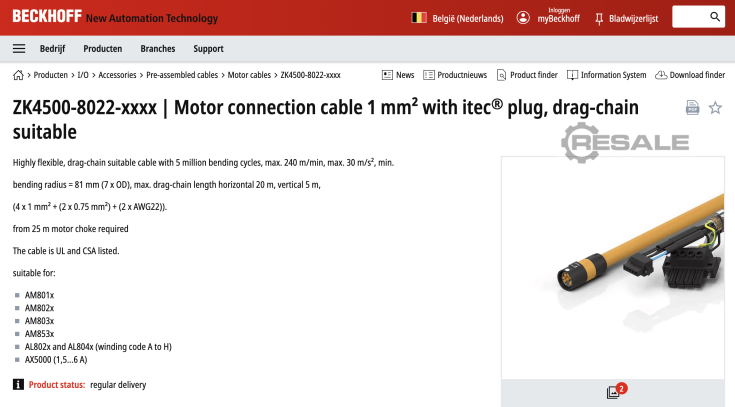Open the Download finder link
This screenshot has height=407, width=735.
coord(697,75)
